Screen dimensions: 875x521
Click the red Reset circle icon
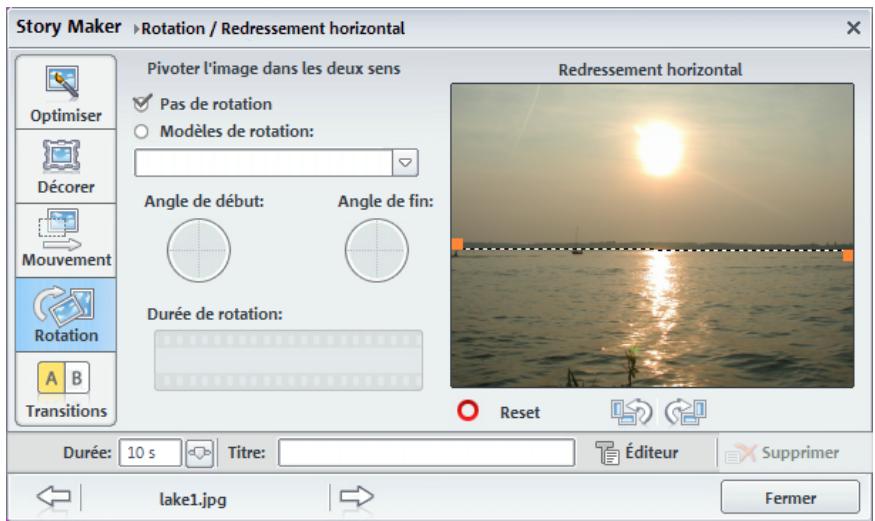click(468, 411)
